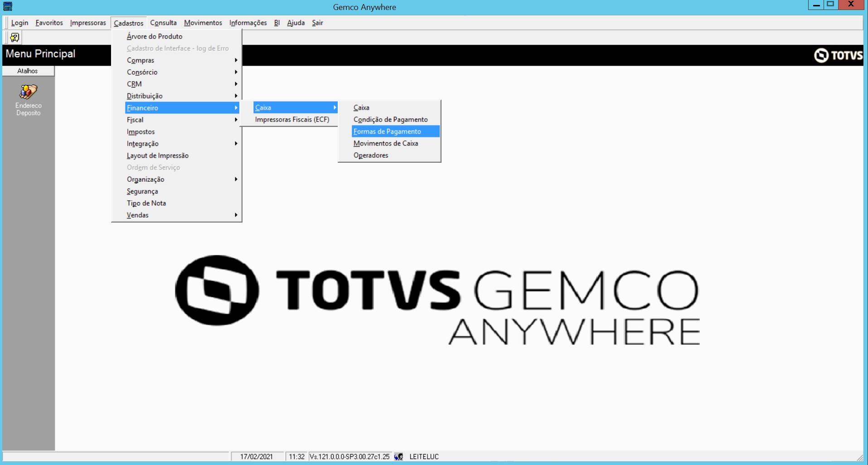Click the Sair menu item
The width and height of the screenshot is (868, 465).
point(317,23)
